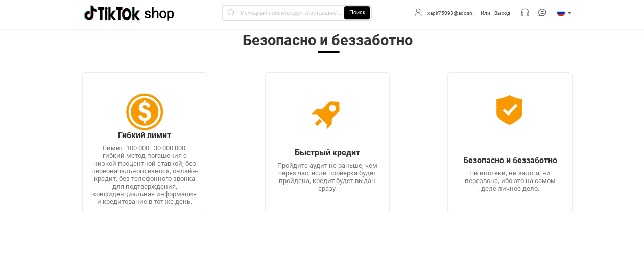644x273 pixels.
Task: Click the Гибкий лимит card title
Action: 145,135
